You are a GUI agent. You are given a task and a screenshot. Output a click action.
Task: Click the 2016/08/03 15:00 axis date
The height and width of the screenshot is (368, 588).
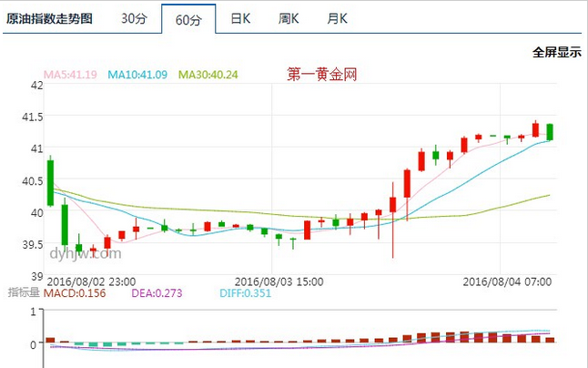tap(279, 281)
